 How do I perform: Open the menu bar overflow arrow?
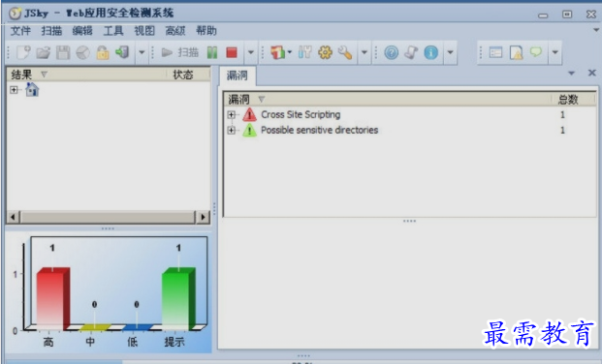(596, 30)
